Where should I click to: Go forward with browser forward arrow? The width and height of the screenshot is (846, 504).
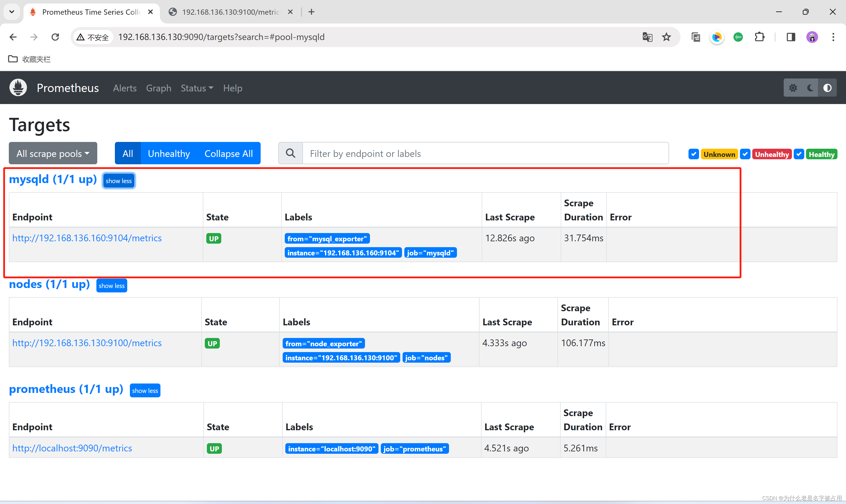34,37
